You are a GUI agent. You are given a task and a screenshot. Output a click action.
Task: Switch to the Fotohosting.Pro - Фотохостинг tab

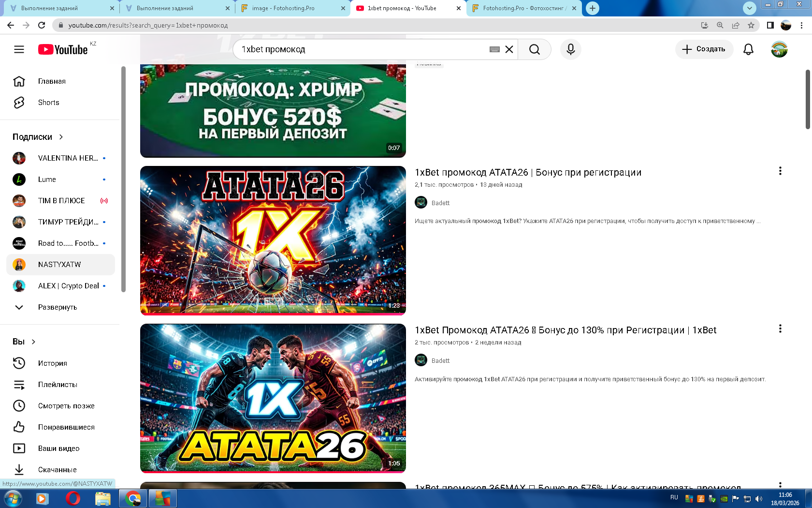pyautogui.click(x=524, y=8)
